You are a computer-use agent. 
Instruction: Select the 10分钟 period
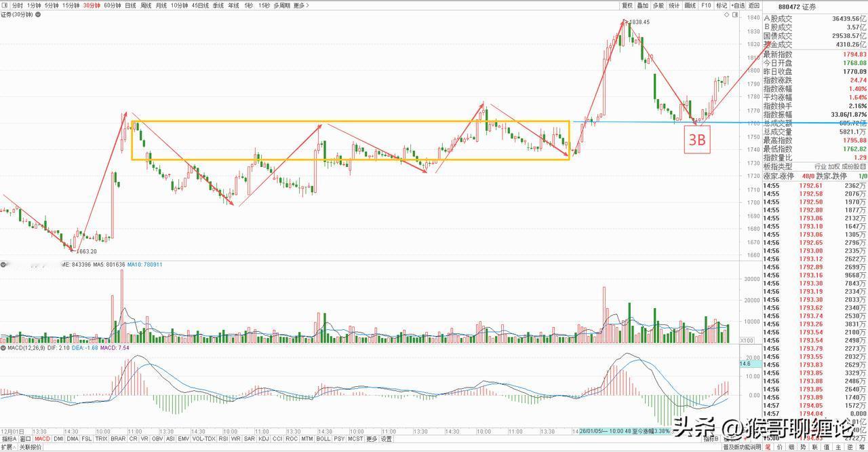tap(179, 5)
